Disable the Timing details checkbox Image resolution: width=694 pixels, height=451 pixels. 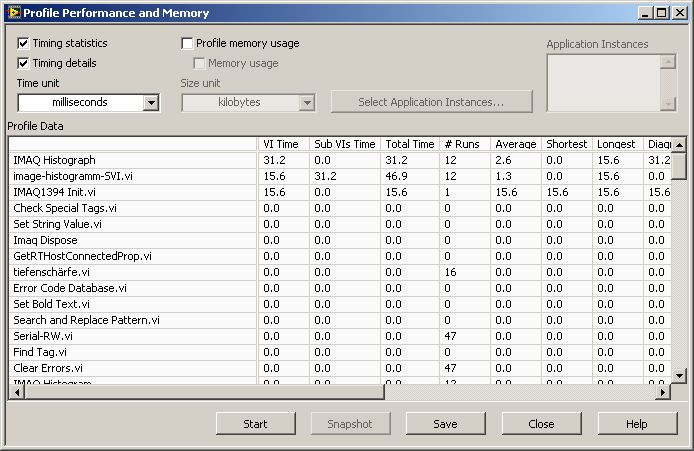coord(24,63)
